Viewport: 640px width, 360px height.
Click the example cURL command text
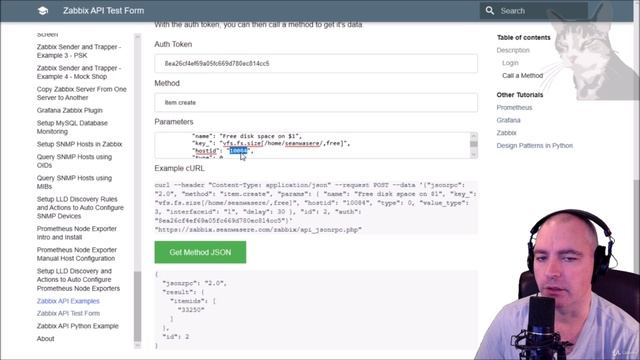tap(316, 207)
